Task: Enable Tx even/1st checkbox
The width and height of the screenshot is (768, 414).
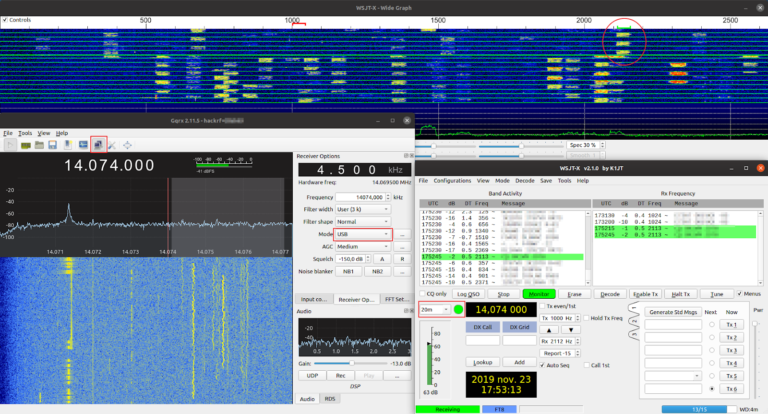Action: point(542,306)
